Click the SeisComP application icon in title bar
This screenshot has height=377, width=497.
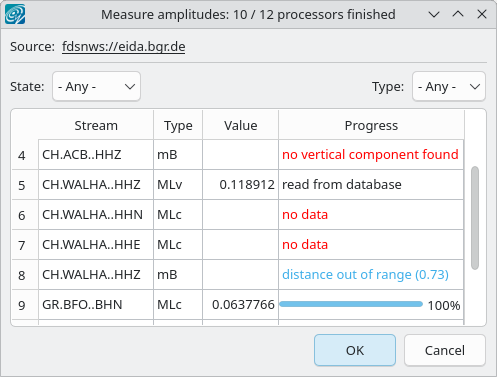click(15, 14)
